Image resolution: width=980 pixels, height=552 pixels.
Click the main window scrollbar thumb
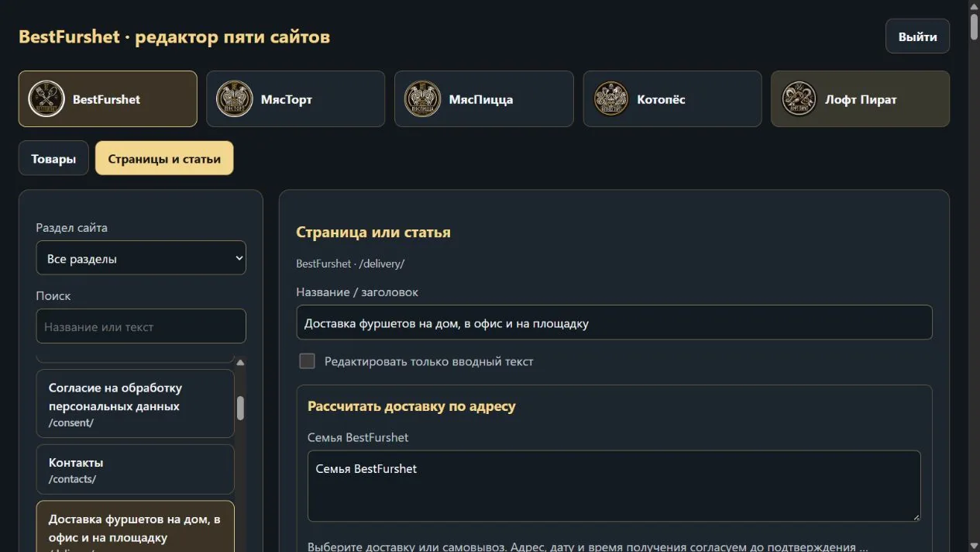coord(974,26)
